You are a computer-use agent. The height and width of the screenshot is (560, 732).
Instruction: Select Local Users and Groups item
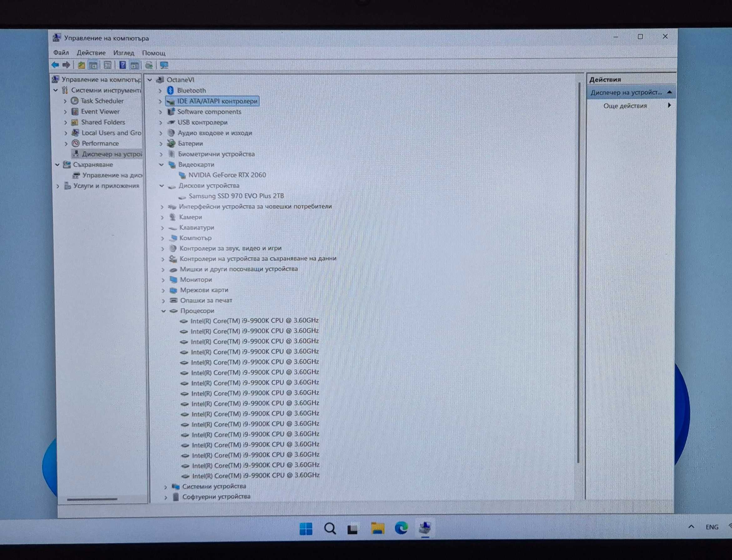(111, 133)
